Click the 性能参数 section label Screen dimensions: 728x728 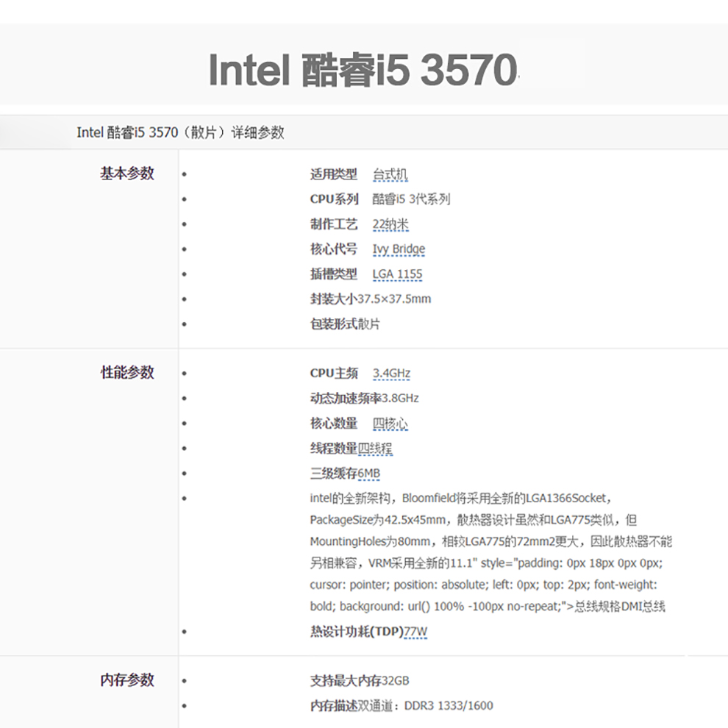point(126,372)
